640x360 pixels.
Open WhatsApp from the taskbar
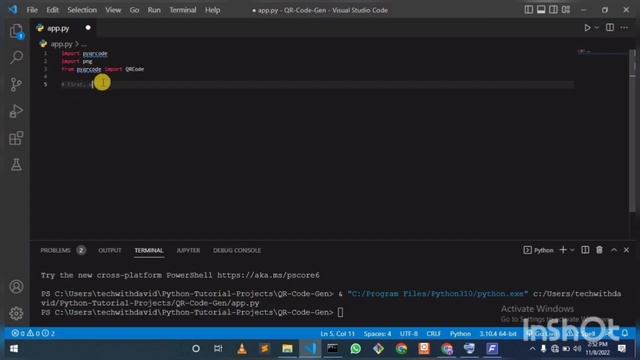click(356, 349)
